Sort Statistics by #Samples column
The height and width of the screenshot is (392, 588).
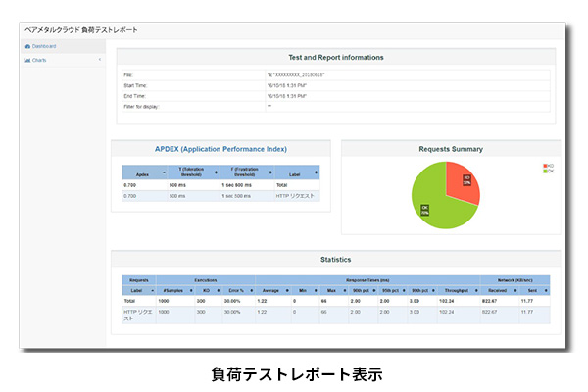174,290
